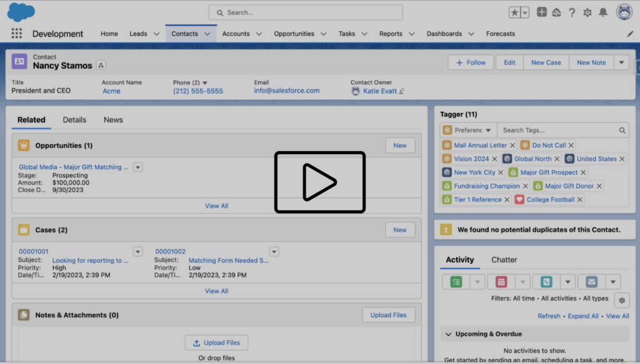Open the Forecasts navigation tab
Screen dimensions: 640x364
pos(501,34)
